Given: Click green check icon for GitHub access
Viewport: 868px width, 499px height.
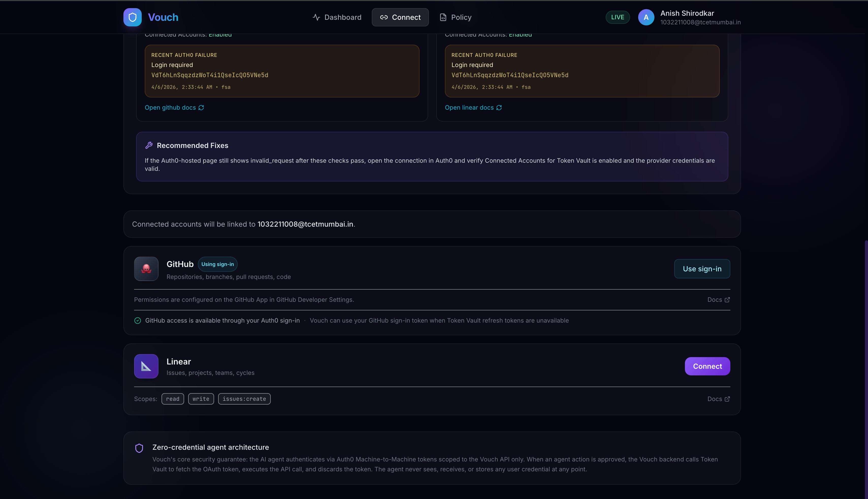Looking at the screenshot, I should point(137,321).
